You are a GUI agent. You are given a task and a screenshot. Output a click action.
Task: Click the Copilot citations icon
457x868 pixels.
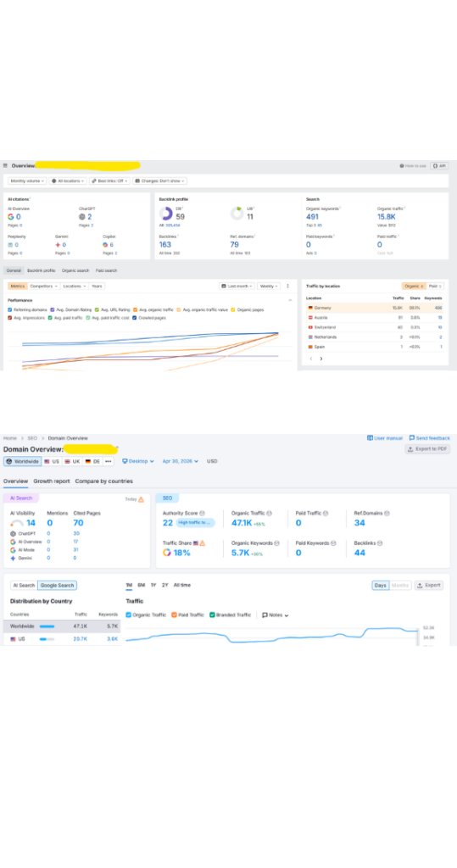105,245
